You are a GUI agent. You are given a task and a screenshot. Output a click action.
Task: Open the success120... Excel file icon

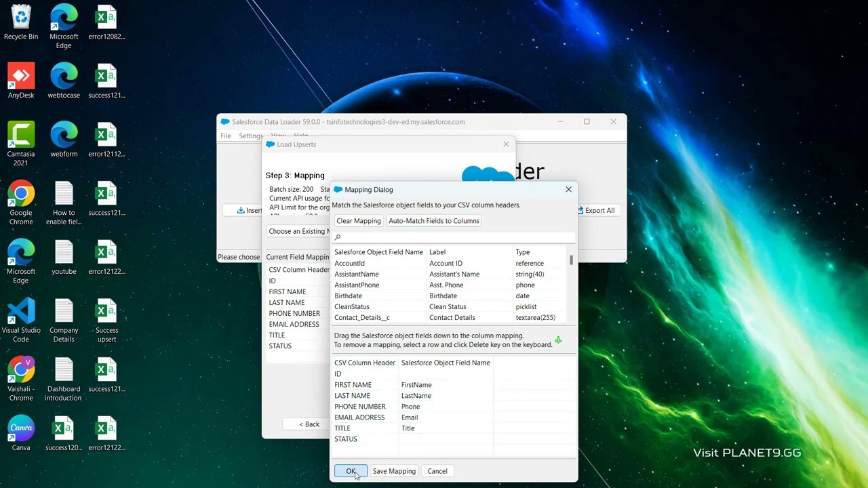pos(64,434)
